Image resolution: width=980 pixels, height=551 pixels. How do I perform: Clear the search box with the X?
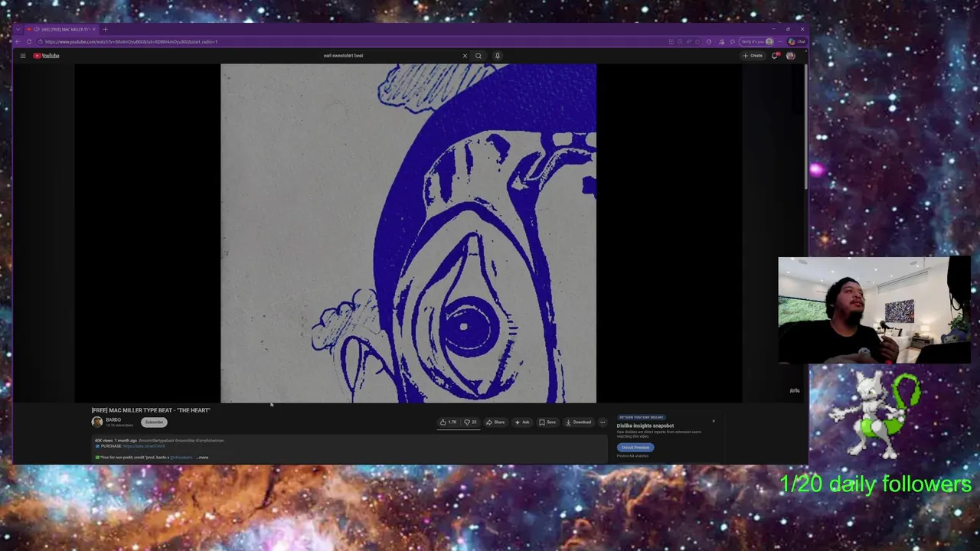coord(465,56)
